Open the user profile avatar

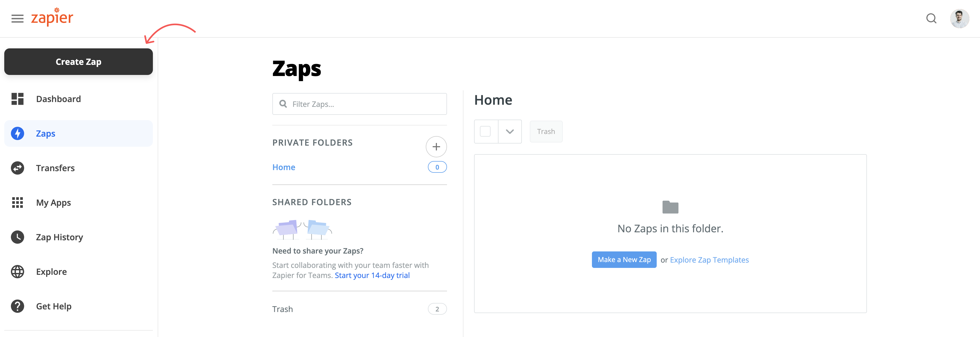point(959,18)
